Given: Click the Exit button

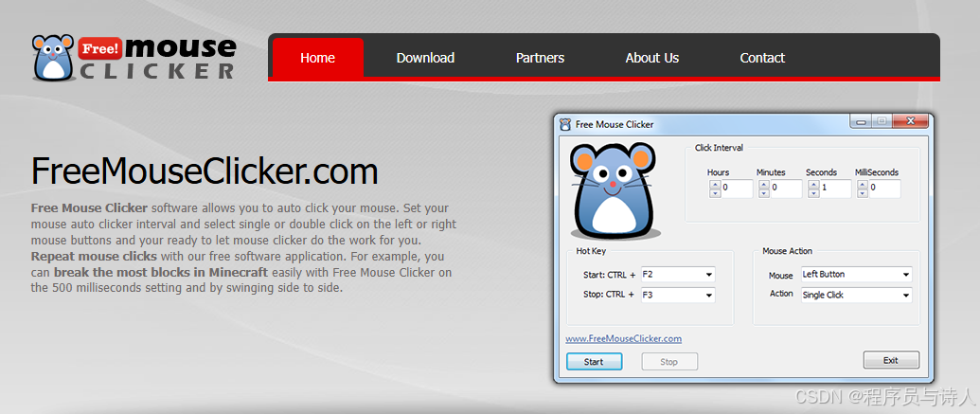Looking at the screenshot, I should tap(891, 360).
